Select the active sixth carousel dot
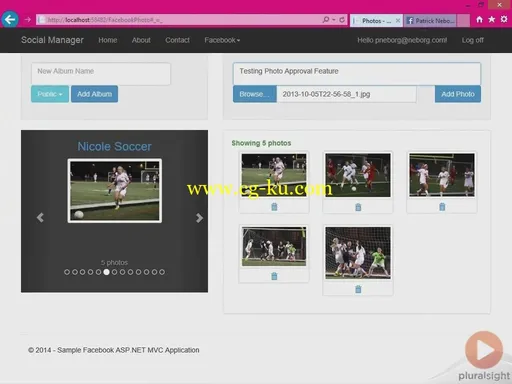 click(x=106, y=272)
